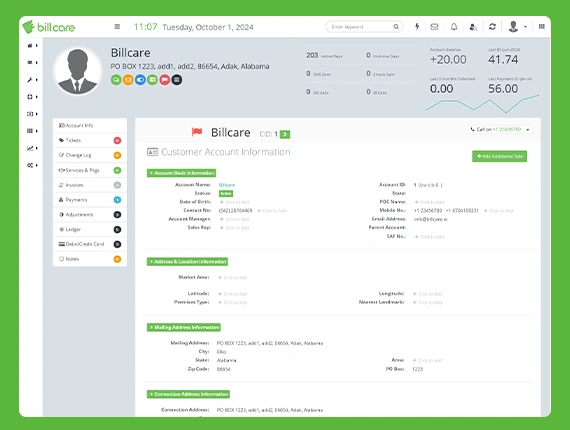Select Invoices in the account side menu
Image resolution: width=570 pixels, height=430 pixels.
point(90,185)
